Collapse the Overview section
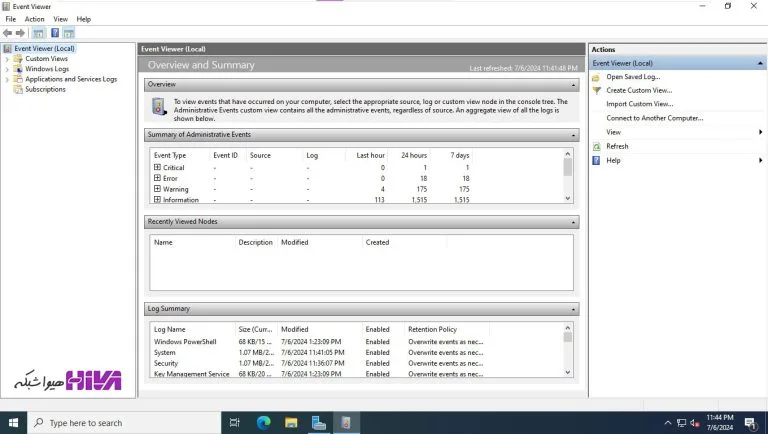This screenshot has width=768, height=434. click(x=573, y=85)
